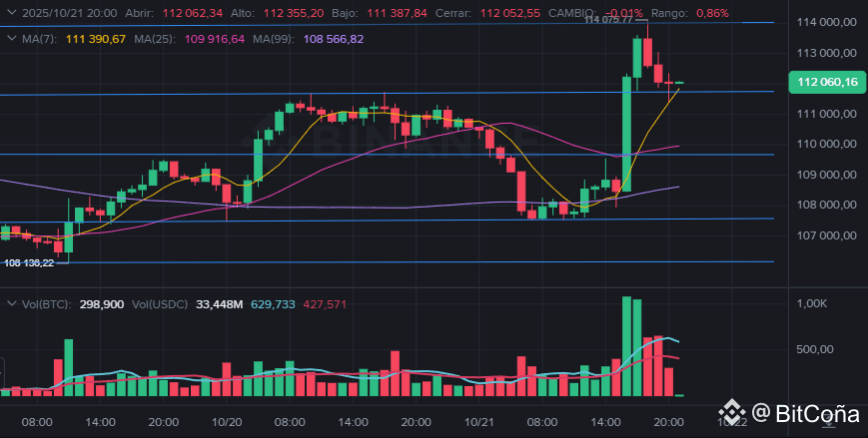Click the 1,00K volume axis label
The image size is (868, 438).
click(811, 303)
